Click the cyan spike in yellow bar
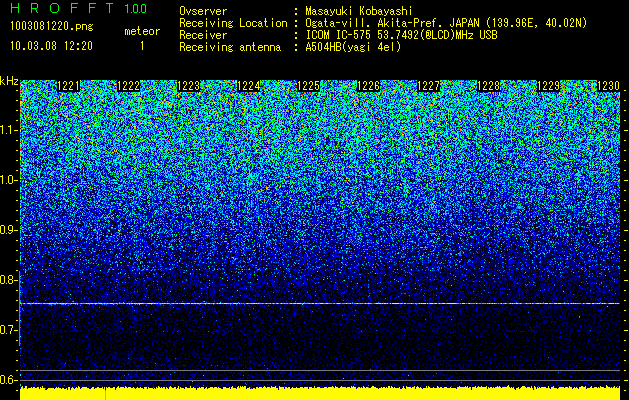The height and width of the screenshot is (400, 629). coord(106,394)
